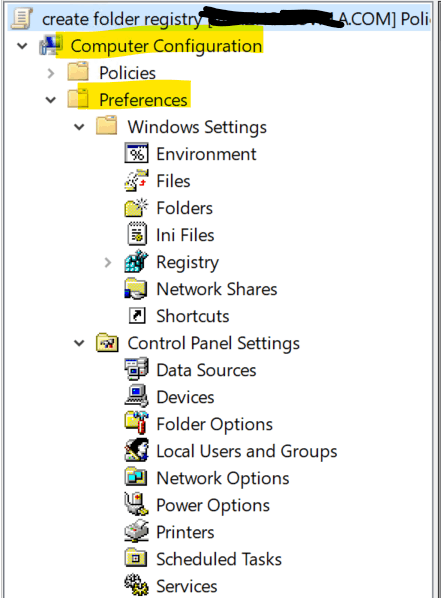
Task: Select the Printers tree item
Action: (x=185, y=532)
